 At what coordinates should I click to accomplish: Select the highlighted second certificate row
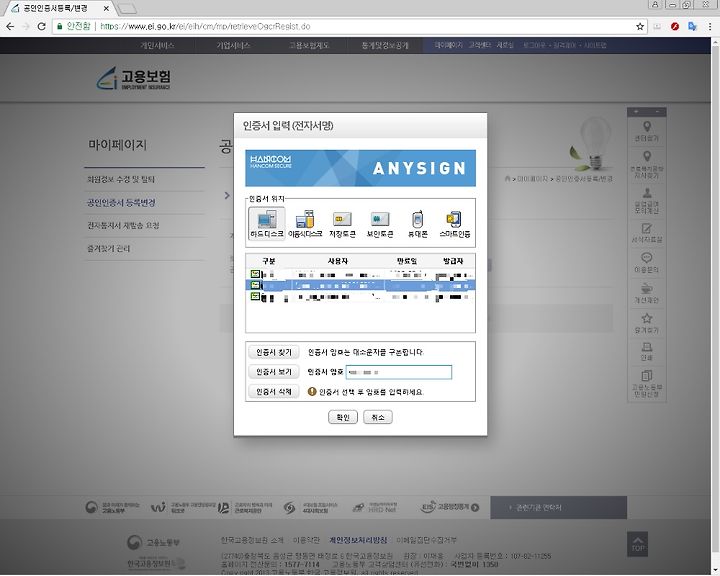(360, 286)
